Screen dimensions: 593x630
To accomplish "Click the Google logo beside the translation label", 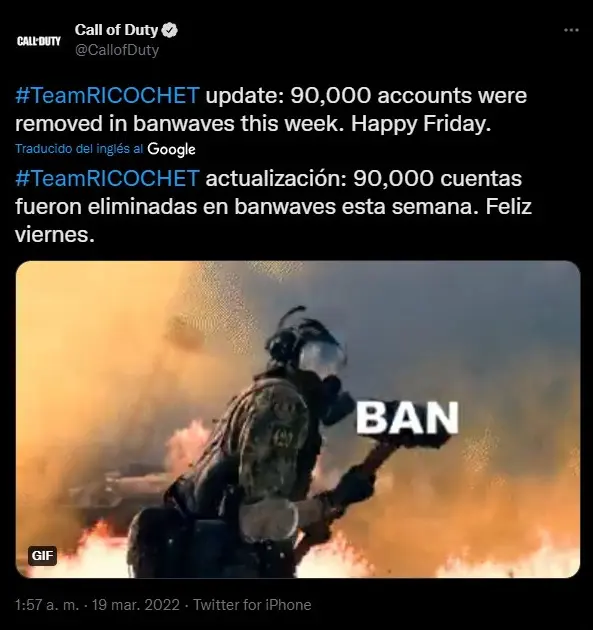I will tap(171, 149).
